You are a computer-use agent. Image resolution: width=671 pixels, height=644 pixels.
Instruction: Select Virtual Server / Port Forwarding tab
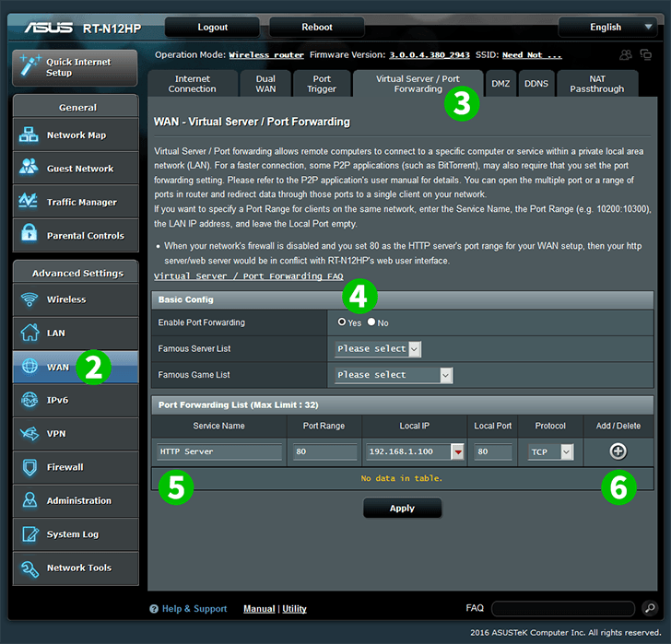(x=418, y=84)
